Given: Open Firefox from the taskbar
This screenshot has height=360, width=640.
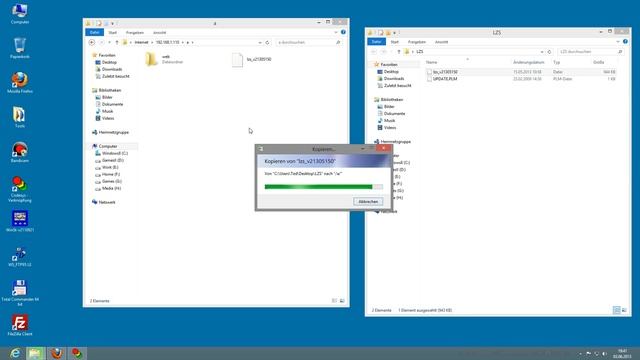Looking at the screenshot, I should click(56, 353).
